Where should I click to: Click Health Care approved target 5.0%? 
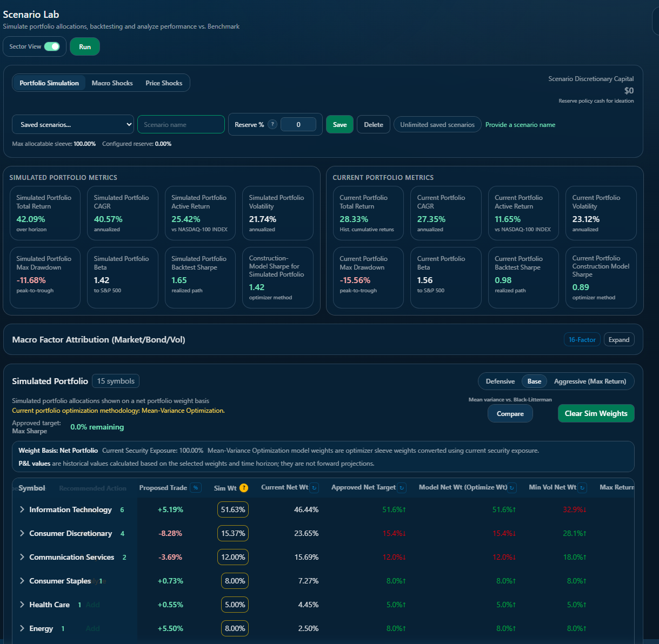click(396, 605)
